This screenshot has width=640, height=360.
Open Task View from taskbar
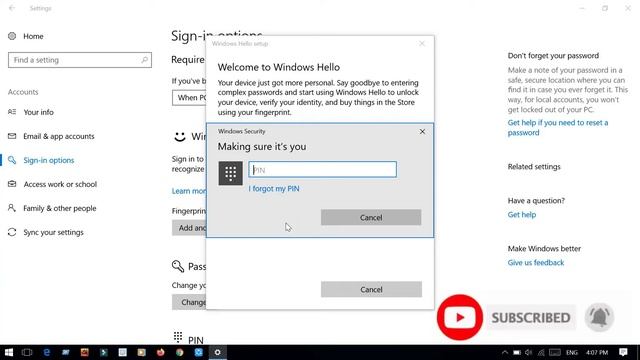click(27, 352)
